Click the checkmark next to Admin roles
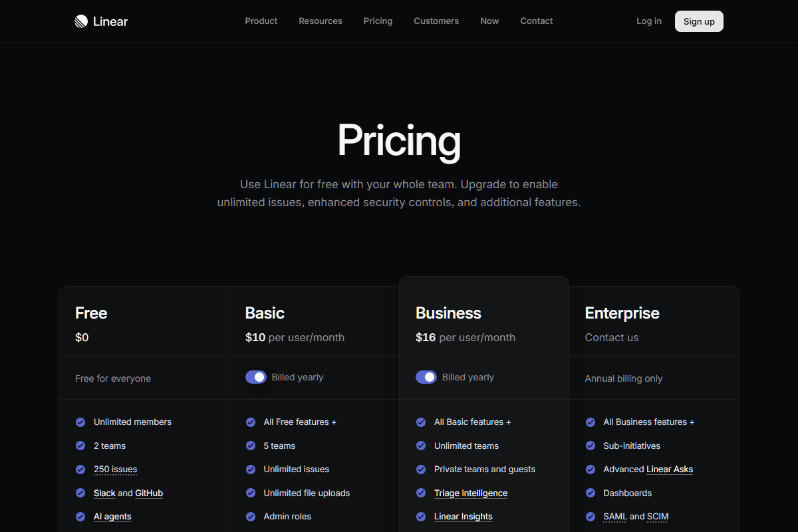The image size is (798, 532). 251,516
